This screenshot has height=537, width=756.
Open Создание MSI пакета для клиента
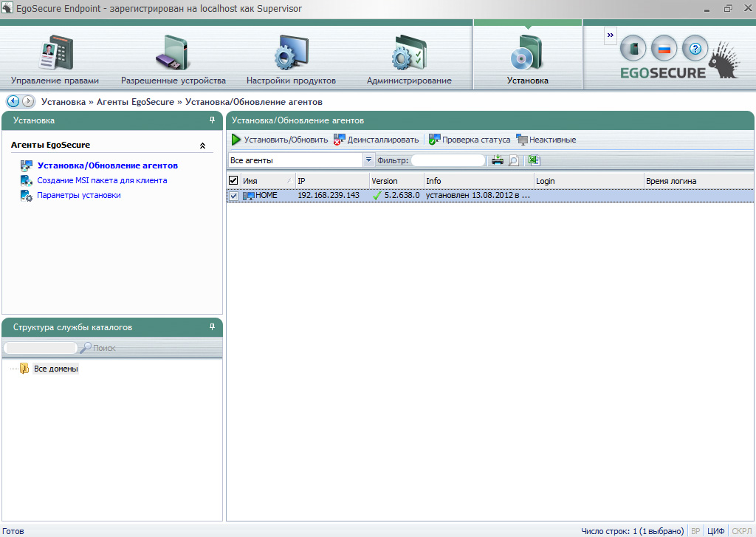pos(102,180)
